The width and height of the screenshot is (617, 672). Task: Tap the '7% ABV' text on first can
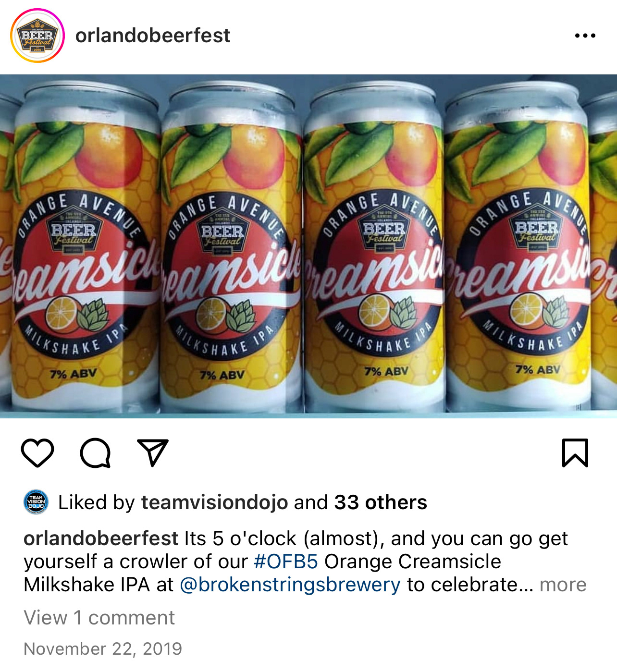(x=73, y=374)
